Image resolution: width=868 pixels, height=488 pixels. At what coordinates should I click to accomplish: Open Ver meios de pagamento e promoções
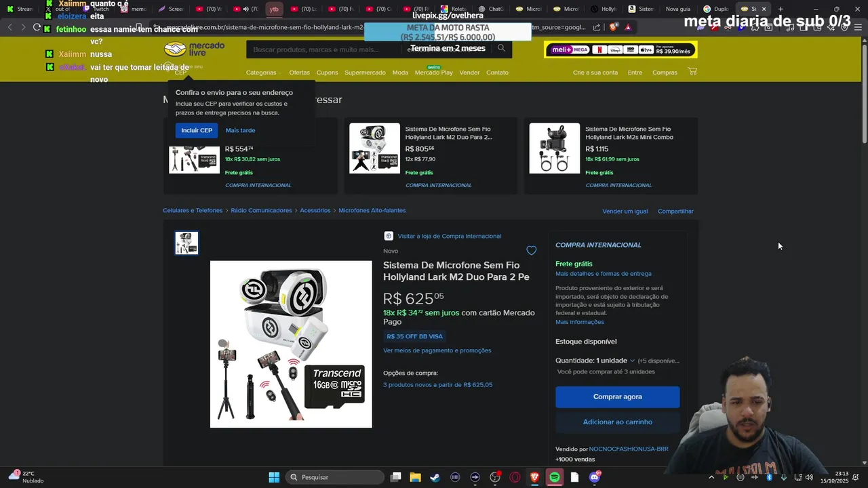click(x=437, y=350)
